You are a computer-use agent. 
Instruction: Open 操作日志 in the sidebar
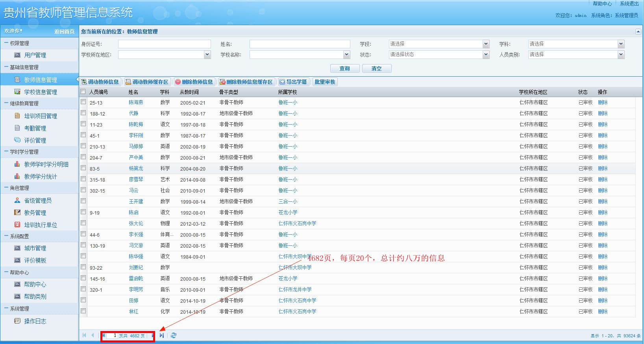pos(35,321)
